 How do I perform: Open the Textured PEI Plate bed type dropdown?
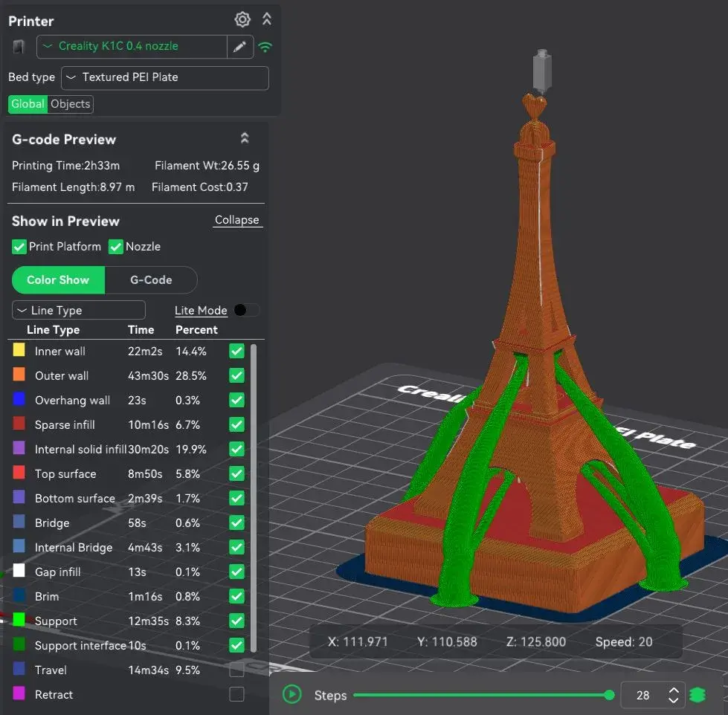(x=165, y=77)
